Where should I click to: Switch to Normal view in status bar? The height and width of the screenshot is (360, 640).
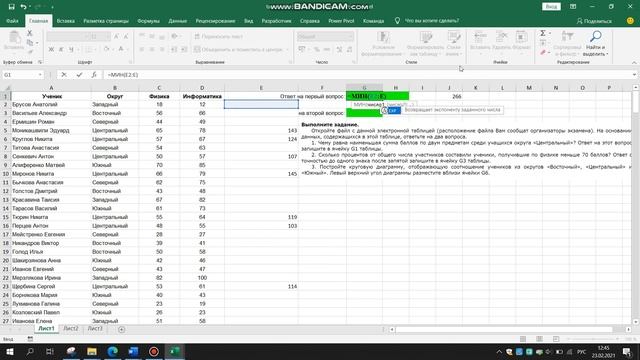tap(523, 339)
